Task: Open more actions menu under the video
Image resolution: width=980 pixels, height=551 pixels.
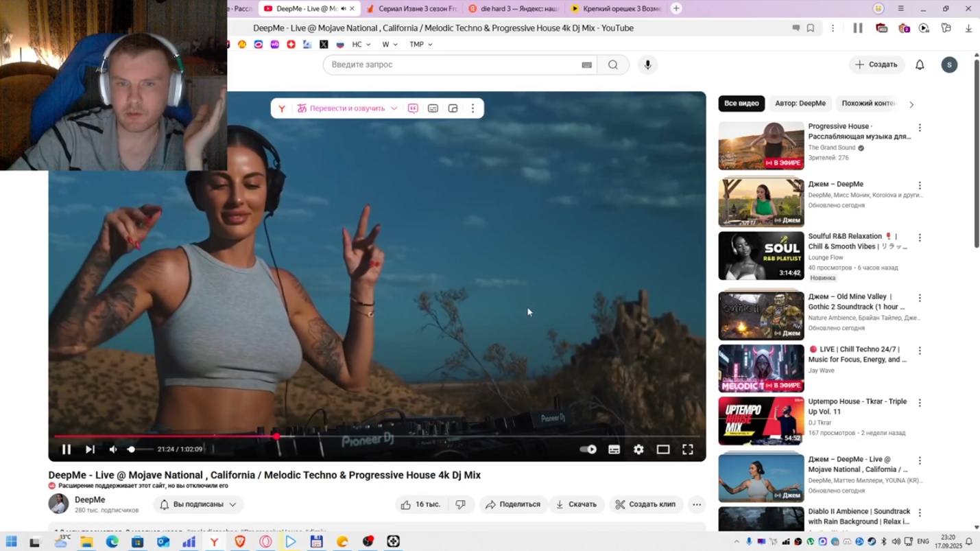Action: point(697,504)
